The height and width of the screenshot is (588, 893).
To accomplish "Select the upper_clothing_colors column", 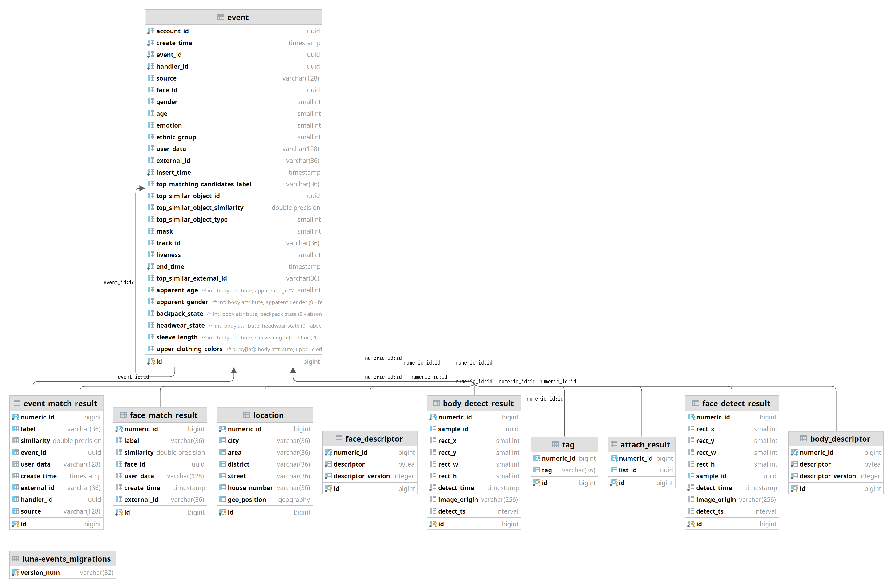I will tap(234, 349).
